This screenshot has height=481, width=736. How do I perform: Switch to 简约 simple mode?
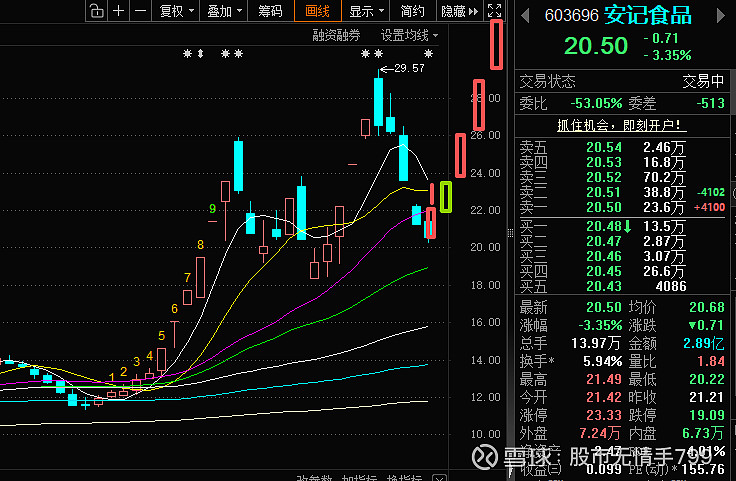coord(413,11)
